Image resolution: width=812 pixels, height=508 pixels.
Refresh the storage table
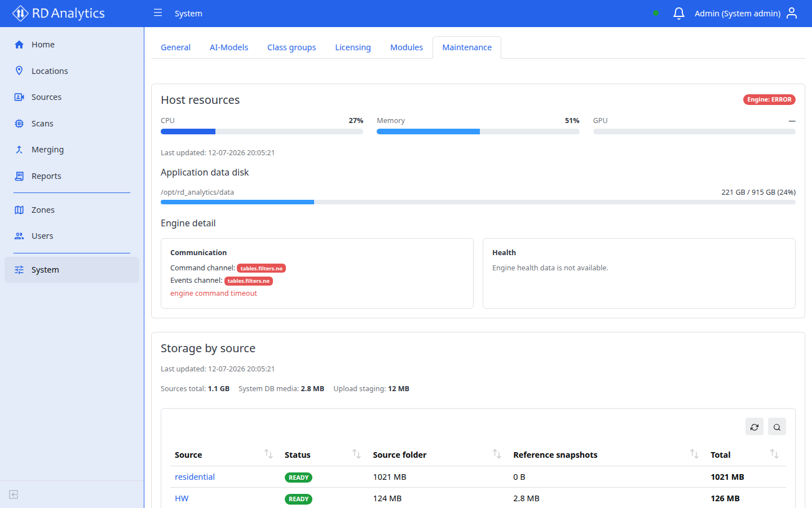click(x=754, y=427)
